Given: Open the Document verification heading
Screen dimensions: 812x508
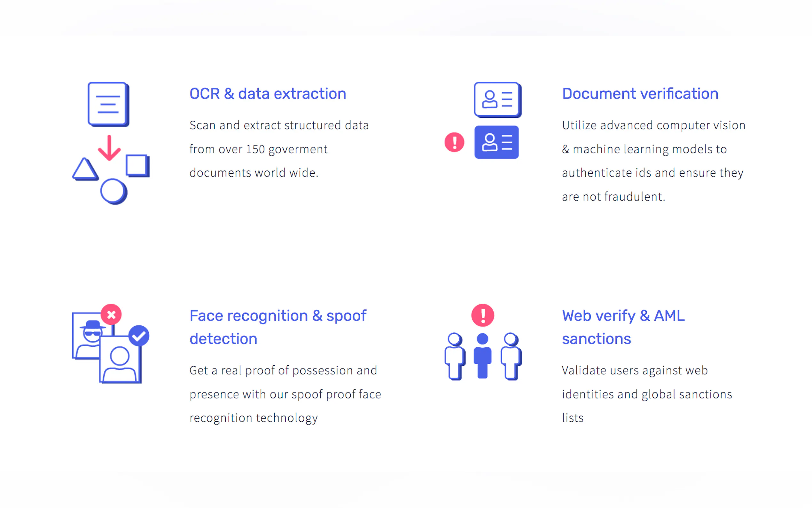Looking at the screenshot, I should coord(640,94).
